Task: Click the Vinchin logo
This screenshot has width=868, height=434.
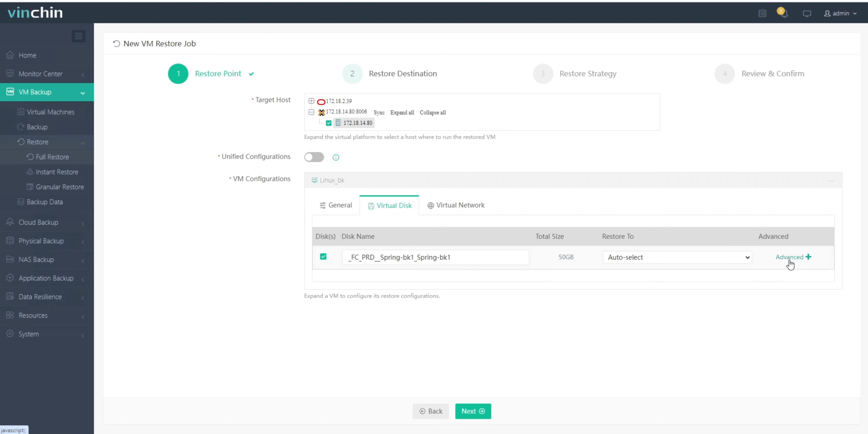Action: click(x=35, y=12)
